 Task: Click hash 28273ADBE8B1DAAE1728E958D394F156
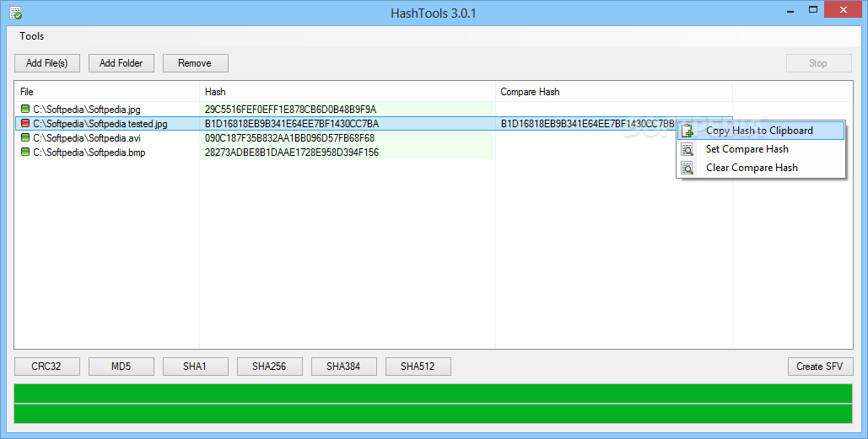(292, 152)
